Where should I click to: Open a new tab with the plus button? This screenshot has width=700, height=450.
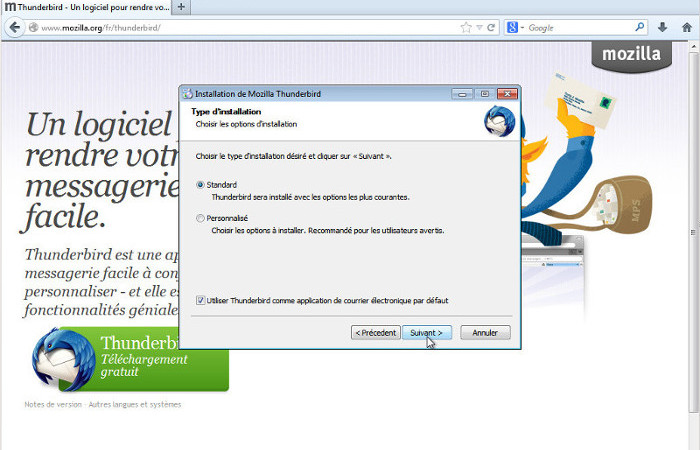point(181,7)
